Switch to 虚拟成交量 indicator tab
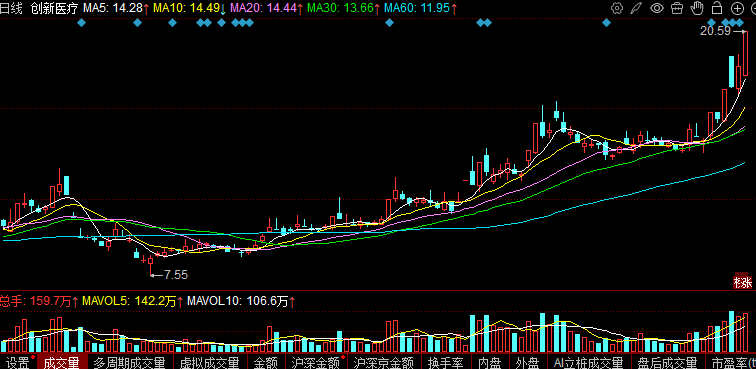Viewport: 756px width, 369px height. click(209, 362)
